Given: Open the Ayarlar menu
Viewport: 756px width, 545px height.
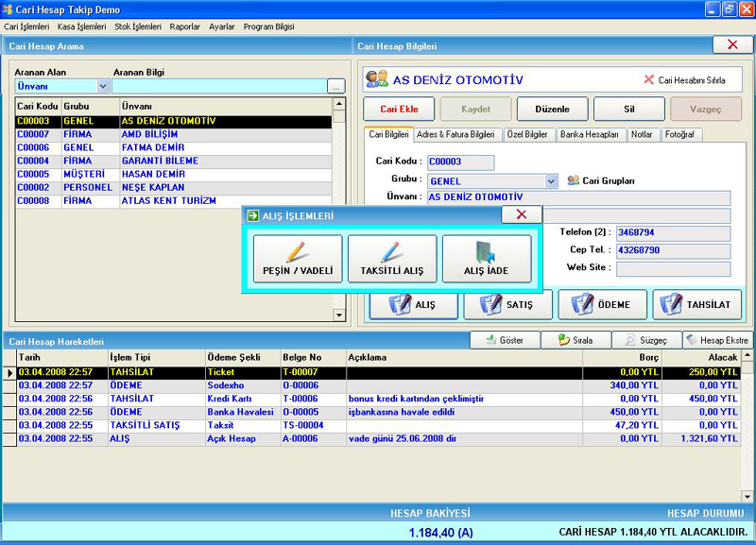Looking at the screenshot, I should click(222, 26).
